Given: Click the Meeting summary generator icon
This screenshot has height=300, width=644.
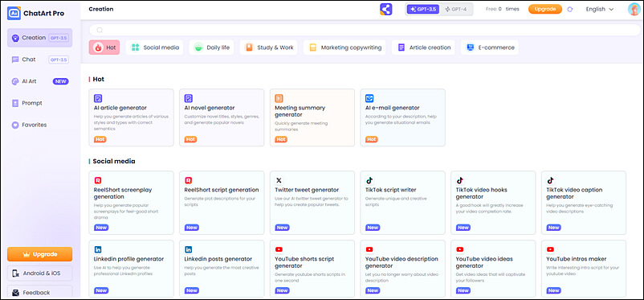Looking at the screenshot, I should [x=279, y=98].
